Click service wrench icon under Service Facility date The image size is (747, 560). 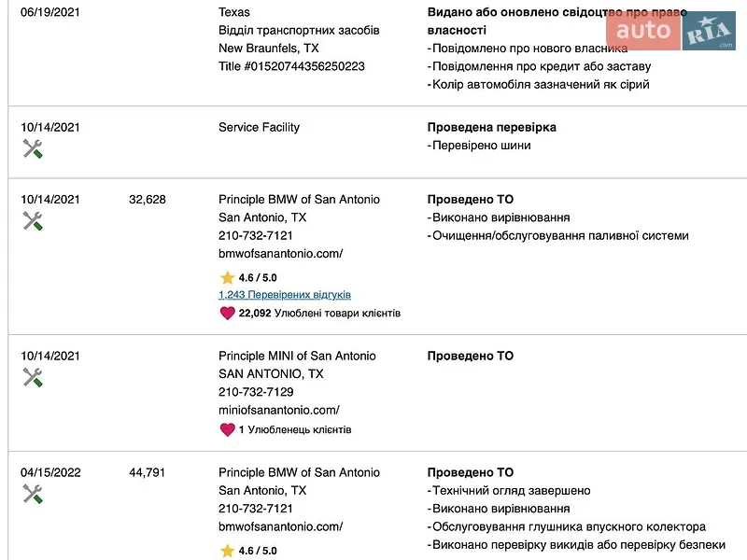(x=33, y=149)
